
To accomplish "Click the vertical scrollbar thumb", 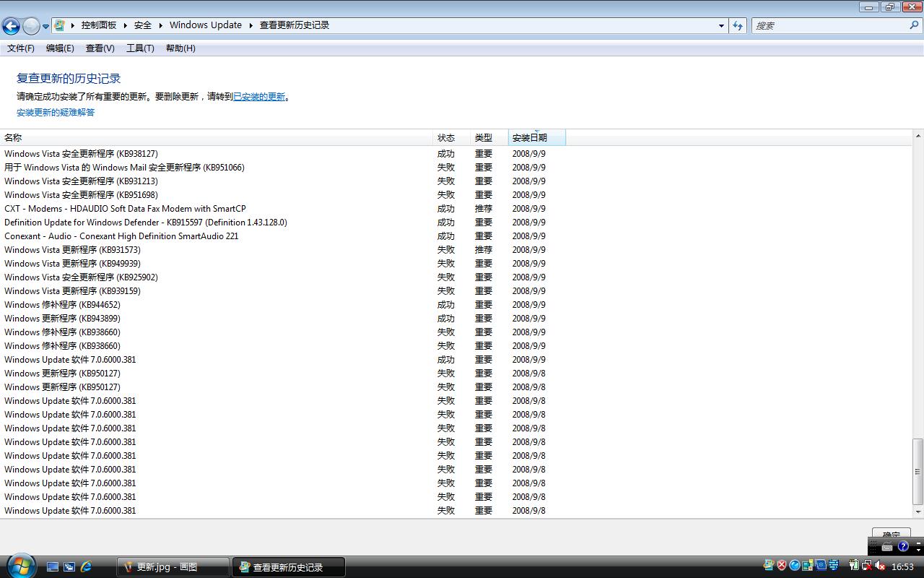I will (x=918, y=472).
